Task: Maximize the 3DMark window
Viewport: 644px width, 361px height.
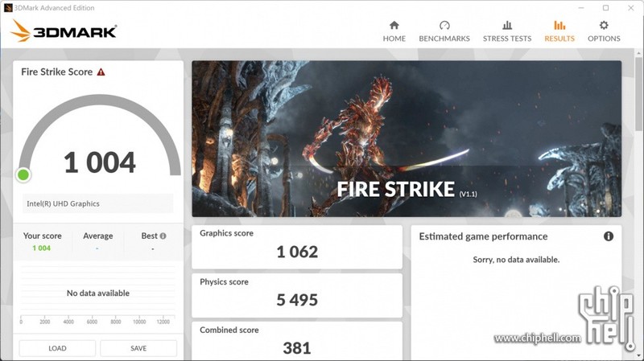Action: tap(606, 8)
